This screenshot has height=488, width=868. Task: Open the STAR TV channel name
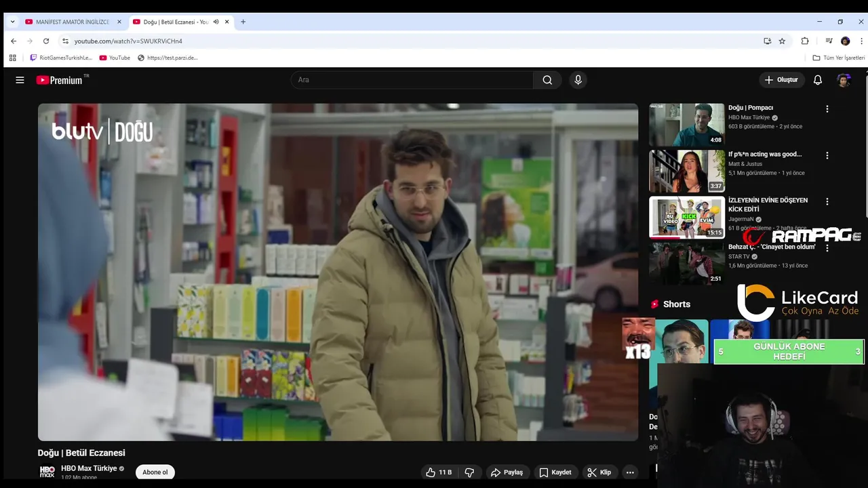coord(739,257)
